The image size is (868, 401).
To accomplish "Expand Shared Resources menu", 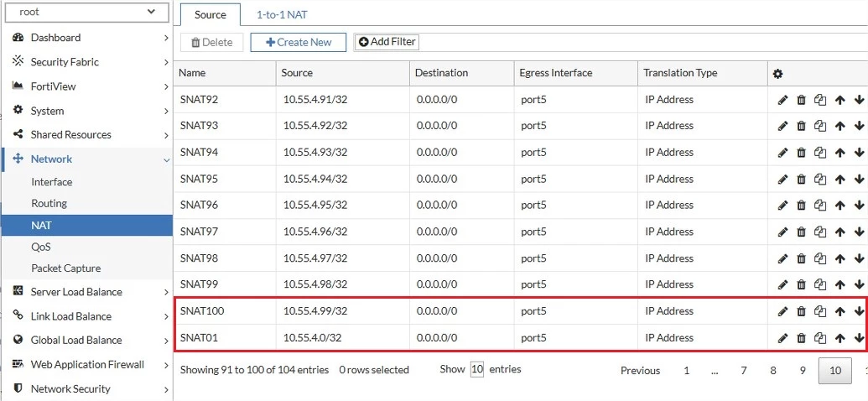I will [86, 134].
